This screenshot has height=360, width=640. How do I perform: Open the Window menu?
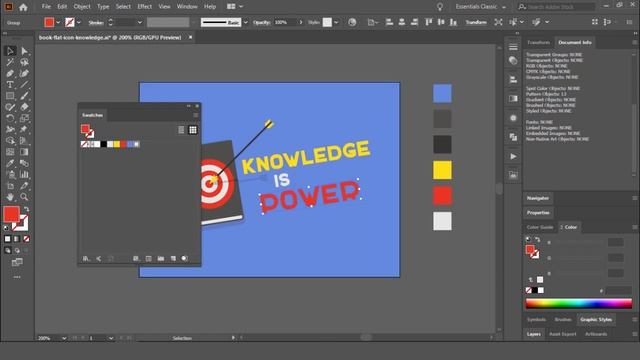click(x=187, y=7)
